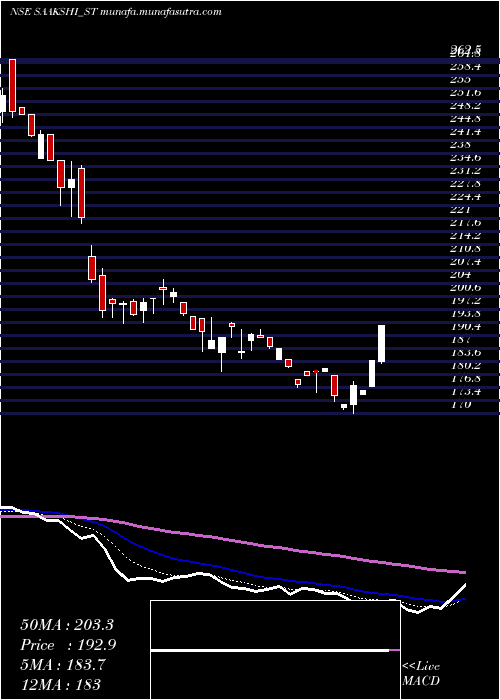Image resolution: width=500 pixels, height=700 pixels.
Task: Click the tallest red candle at top left
Action: click(12, 85)
